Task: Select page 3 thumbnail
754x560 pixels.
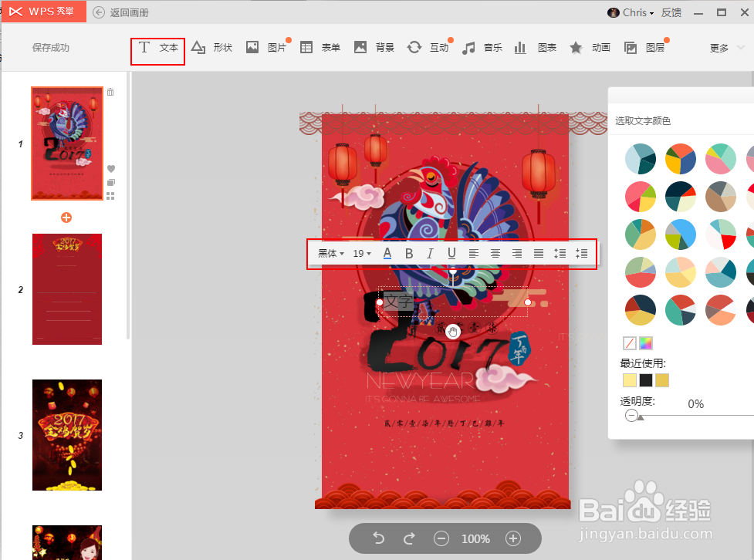Action: 67,435
